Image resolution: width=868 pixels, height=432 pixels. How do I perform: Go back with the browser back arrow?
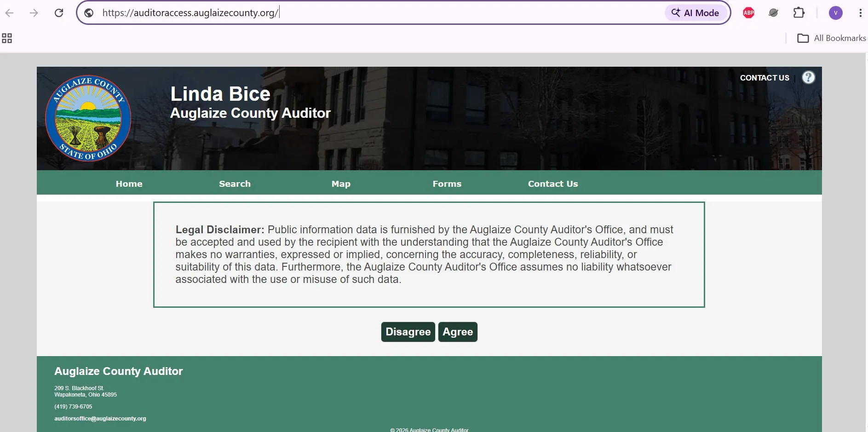pyautogui.click(x=10, y=13)
